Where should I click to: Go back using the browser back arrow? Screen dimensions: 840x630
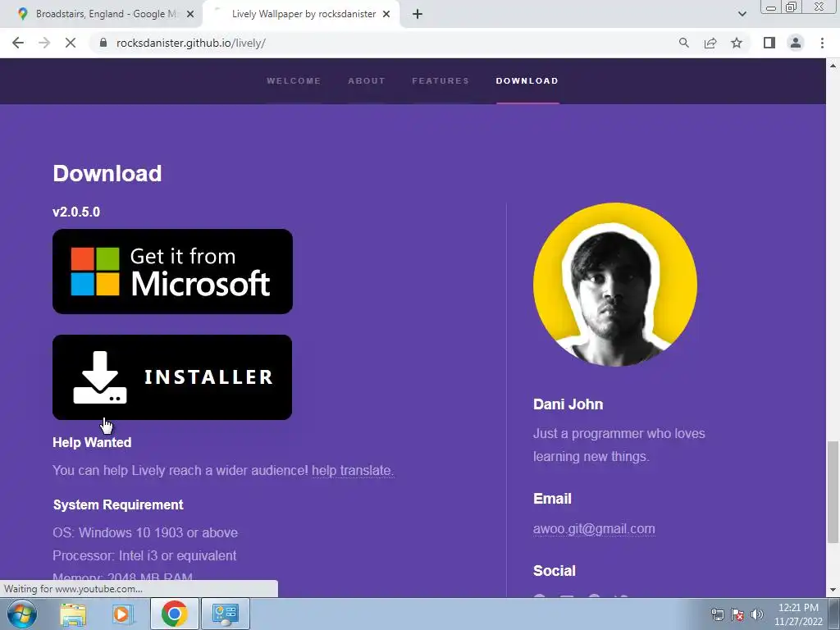18,43
